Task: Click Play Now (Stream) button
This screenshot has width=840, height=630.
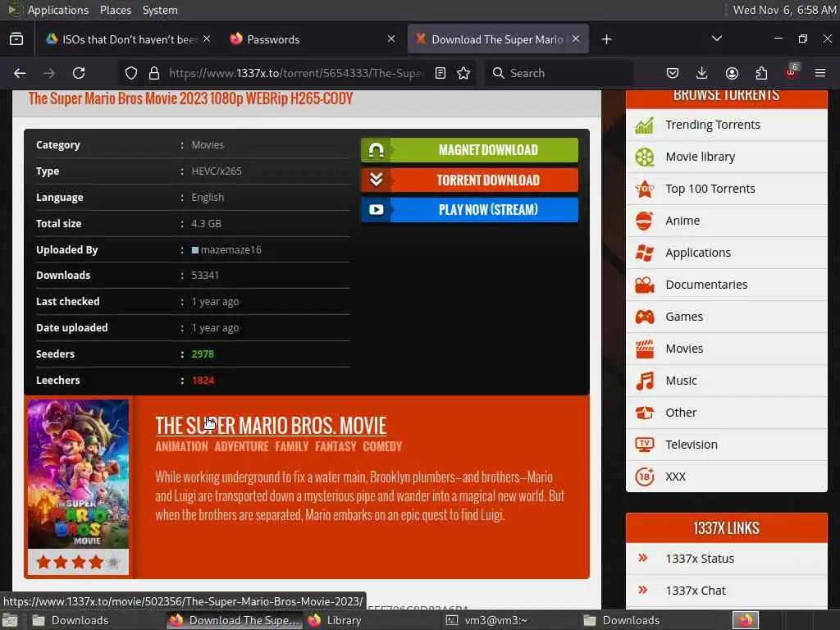Action: point(470,209)
